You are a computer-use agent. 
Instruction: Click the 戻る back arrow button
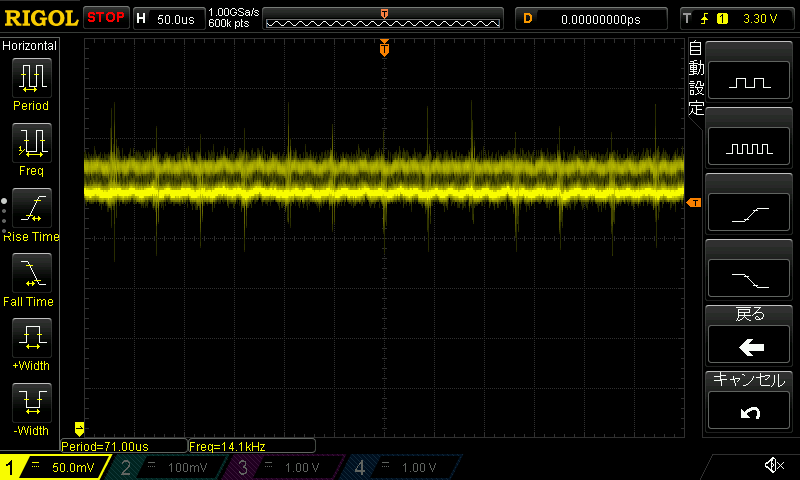(x=749, y=345)
